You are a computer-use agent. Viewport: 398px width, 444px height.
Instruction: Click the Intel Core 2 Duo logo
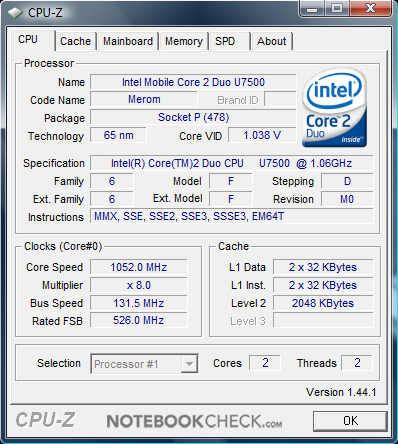pos(334,107)
